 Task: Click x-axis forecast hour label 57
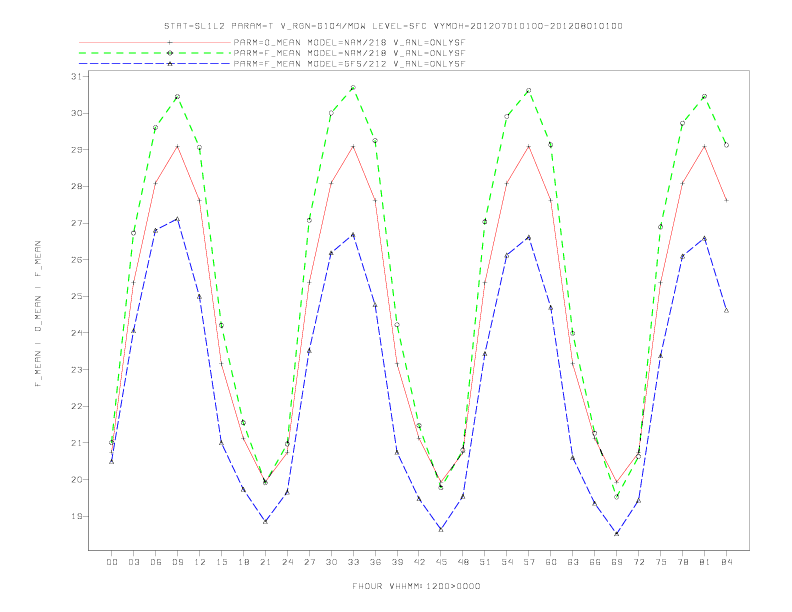click(x=529, y=562)
